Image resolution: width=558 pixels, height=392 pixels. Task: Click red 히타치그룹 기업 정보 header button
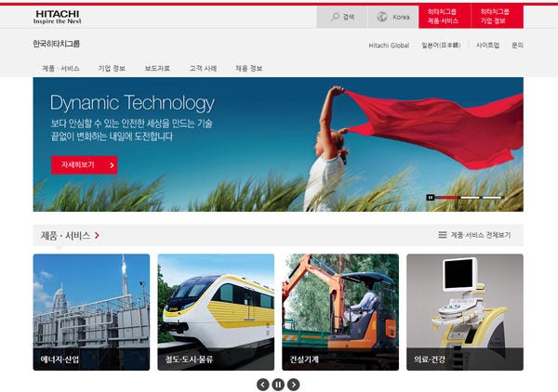click(x=498, y=16)
